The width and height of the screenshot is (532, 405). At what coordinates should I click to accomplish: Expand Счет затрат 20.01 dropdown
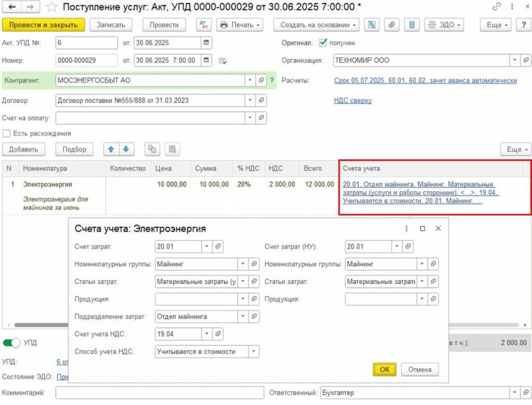pos(207,246)
